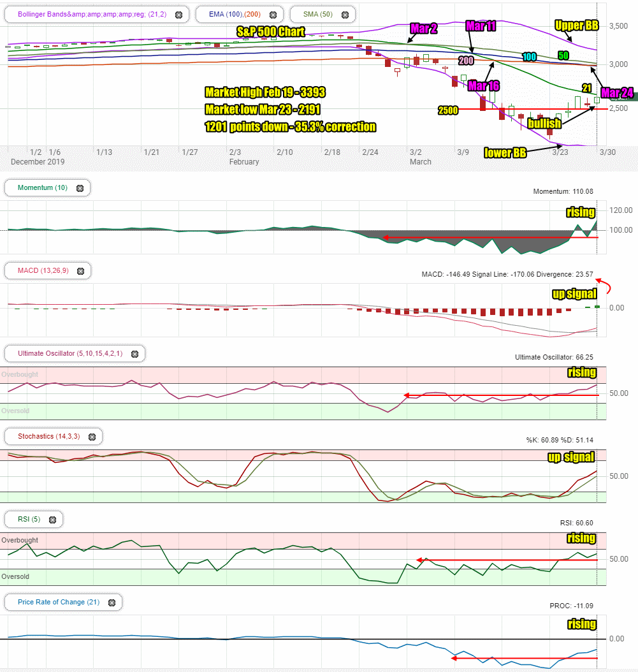Click the 2/24 date on the time axis
638x672 pixels.
(370, 152)
